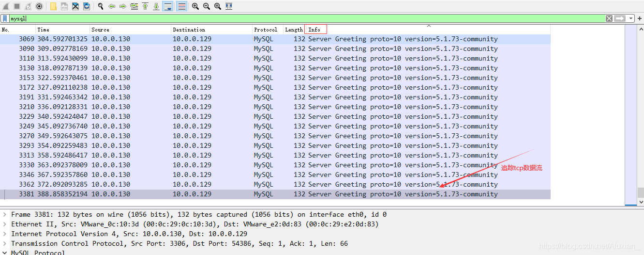Stop the running capture
Image resolution: width=644 pixels, height=255 pixels.
17,6
